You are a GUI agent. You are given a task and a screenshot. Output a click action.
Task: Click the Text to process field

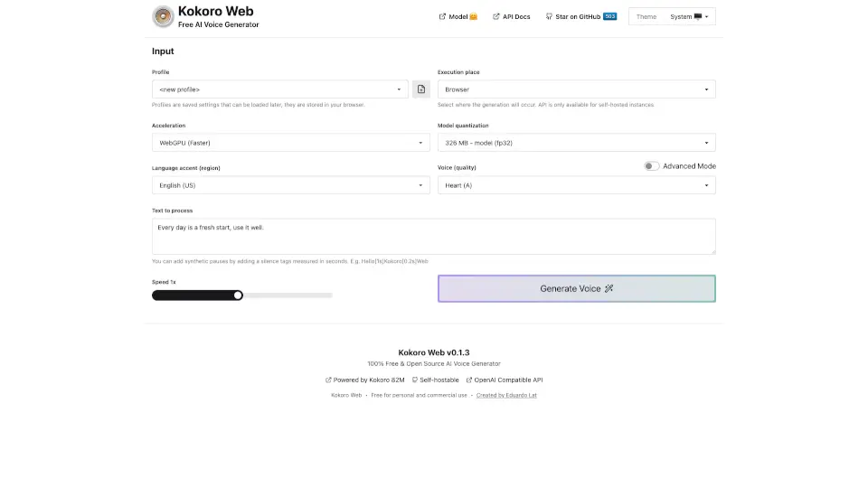[x=433, y=236]
